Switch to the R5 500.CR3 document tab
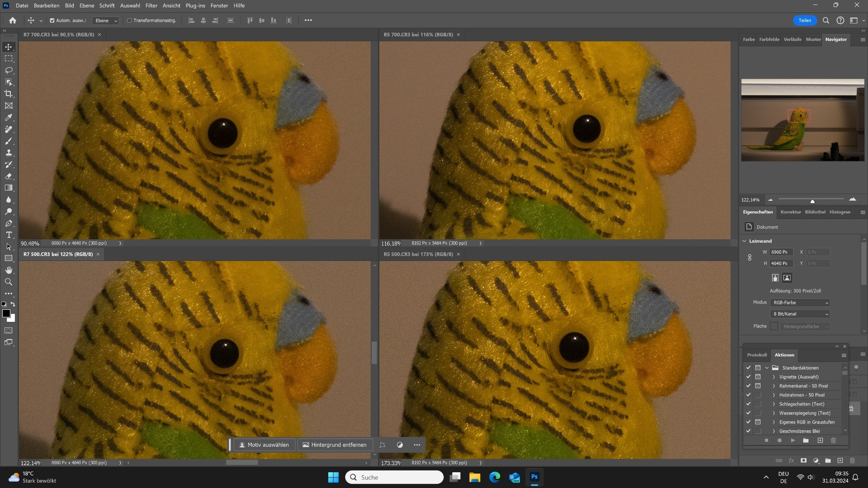This screenshot has width=868, height=488. [x=418, y=254]
